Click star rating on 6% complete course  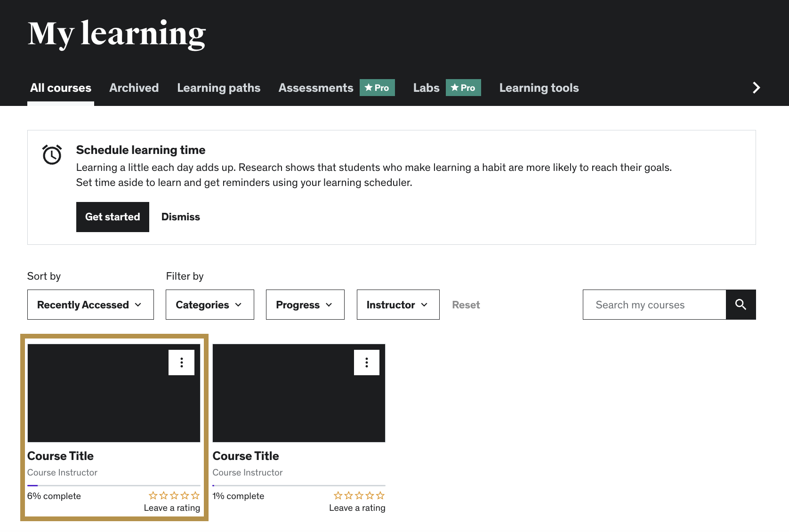174,496
